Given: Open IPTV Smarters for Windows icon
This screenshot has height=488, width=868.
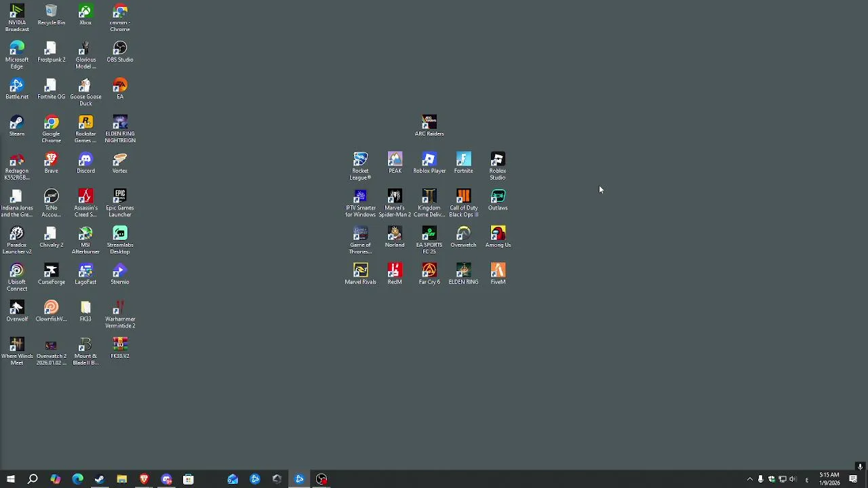Looking at the screenshot, I should click(x=360, y=203).
